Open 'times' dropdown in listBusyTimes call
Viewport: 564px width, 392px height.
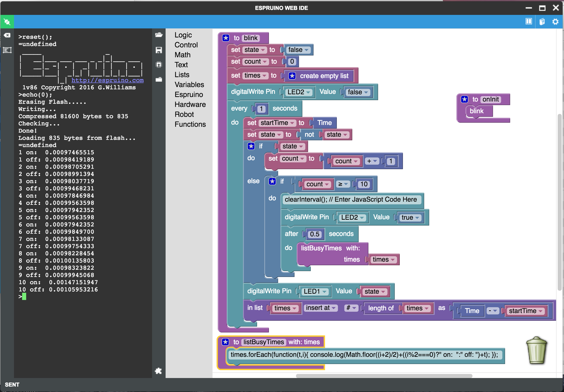[x=384, y=260]
